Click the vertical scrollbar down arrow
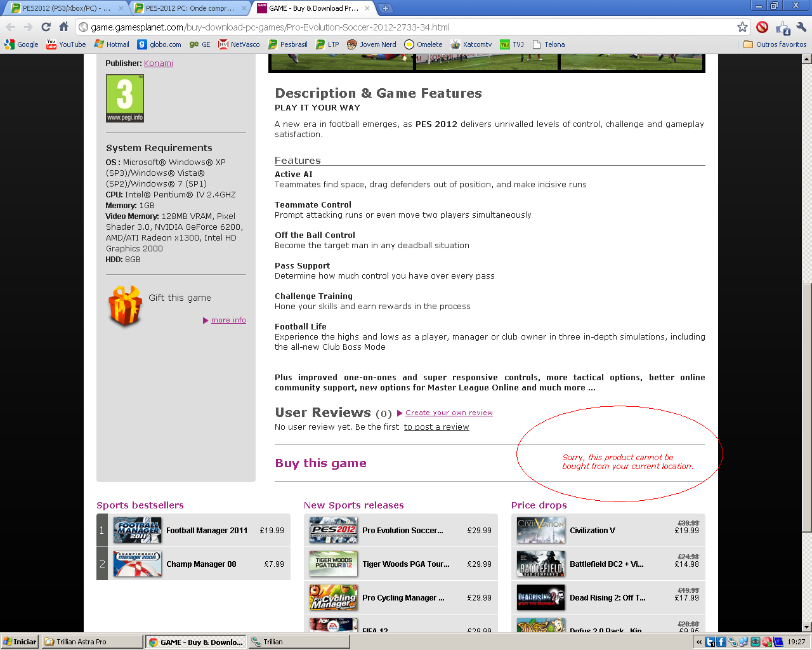This screenshot has height=650, width=812. coord(807,627)
